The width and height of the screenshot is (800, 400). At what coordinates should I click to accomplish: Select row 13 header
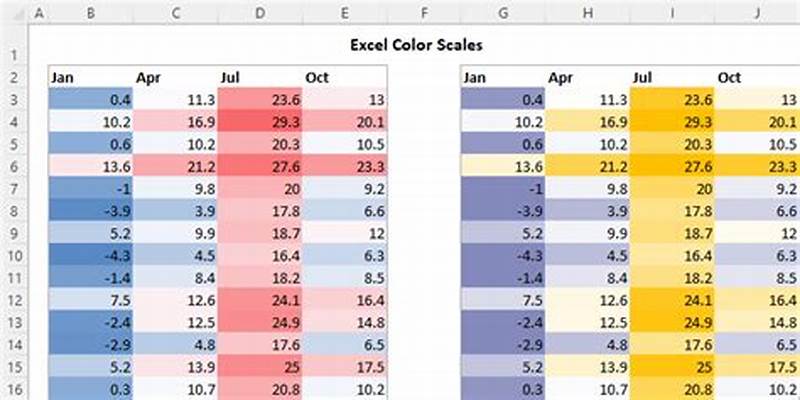[14, 322]
